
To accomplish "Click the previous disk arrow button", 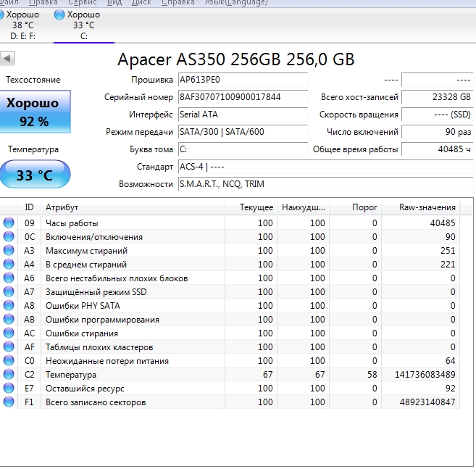I will pos(8,58).
